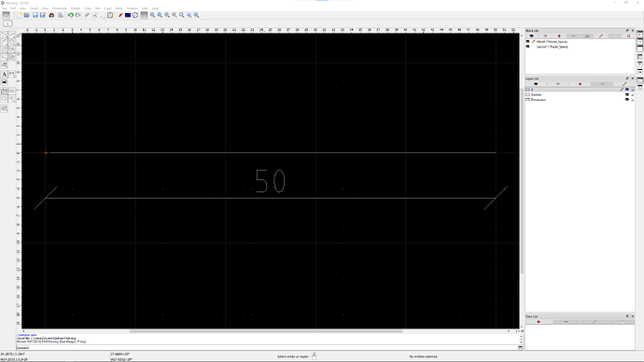The height and width of the screenshot is (362, 644).
Task: Open the arc drawing tools
Action: [5, 42]
